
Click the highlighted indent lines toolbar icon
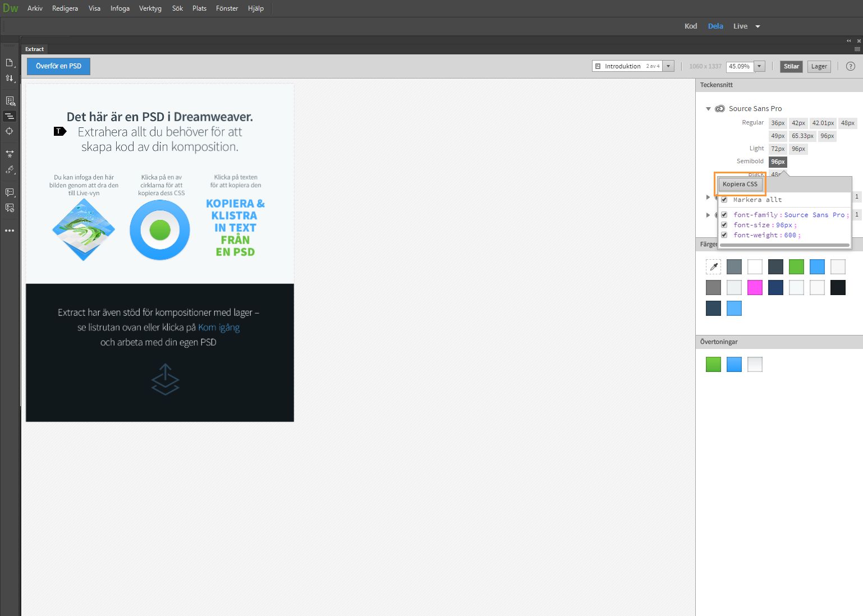10,116
